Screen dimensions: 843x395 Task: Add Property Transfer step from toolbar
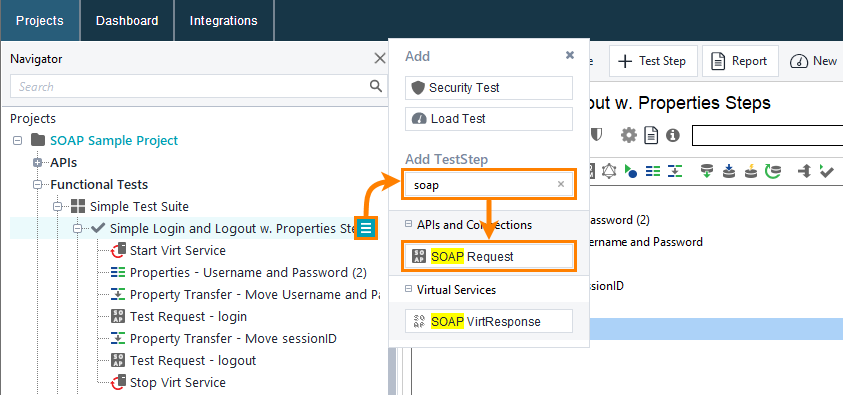(675, 171)
